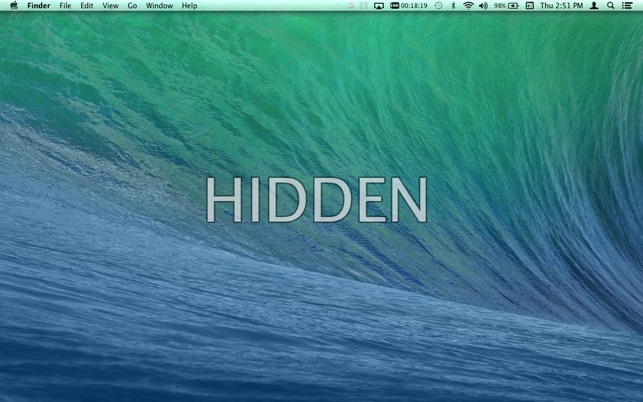Click the AirPlay display icon

[x=379, y=6]
